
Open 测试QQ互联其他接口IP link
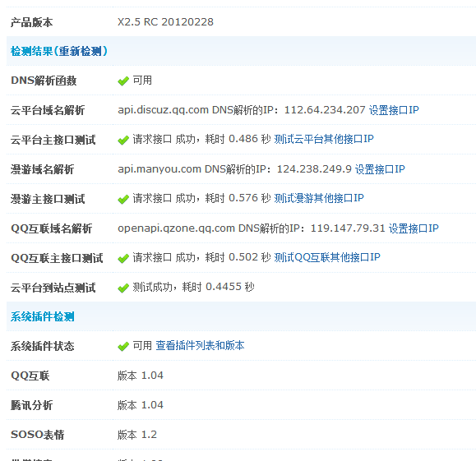click(327, 257)
